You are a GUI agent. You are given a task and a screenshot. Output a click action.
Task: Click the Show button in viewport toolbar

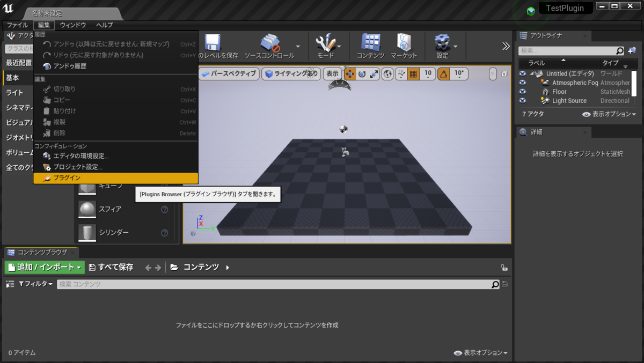(x=332, y=74)
